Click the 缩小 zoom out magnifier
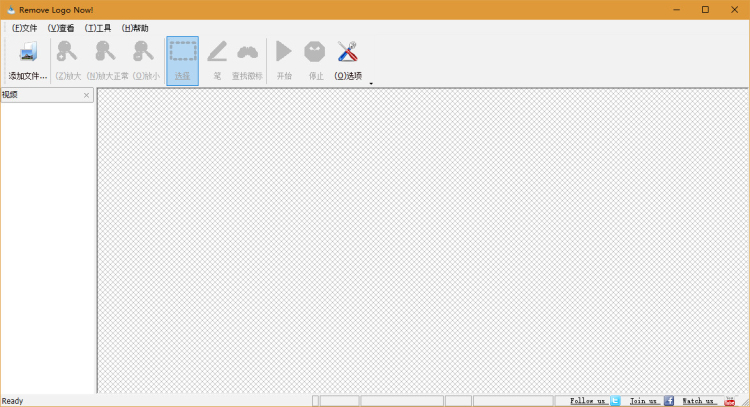The width and height of the screenshot is (750, 407). tap(145, 53)
